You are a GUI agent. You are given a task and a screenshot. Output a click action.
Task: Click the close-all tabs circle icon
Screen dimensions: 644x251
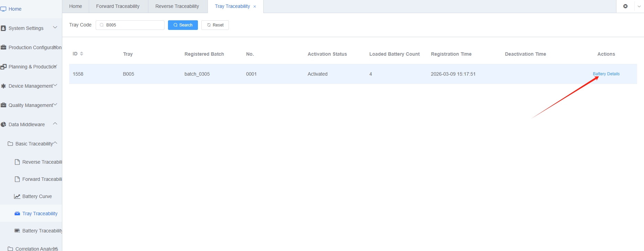click(x=625, y=6)
